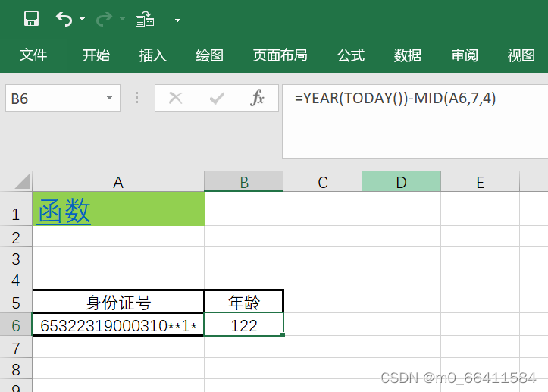Select column B header
Image resolution: width=548 pixels, height=392 pixels.
[x=244, y=181]
